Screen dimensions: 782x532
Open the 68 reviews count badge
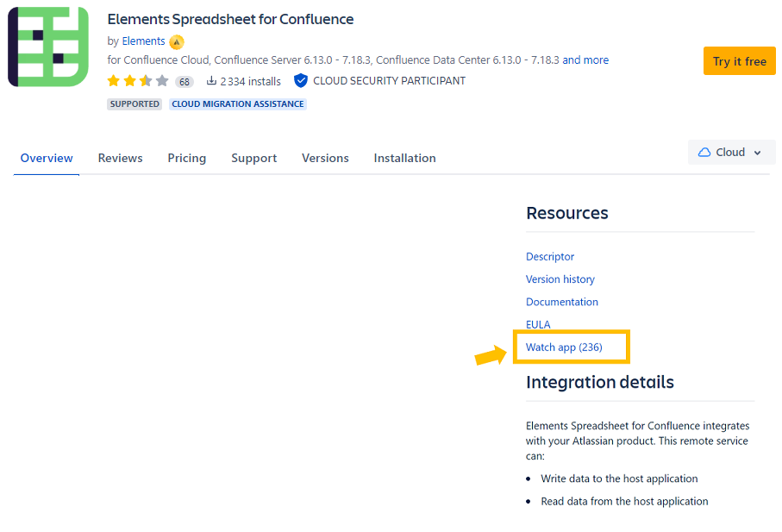point(185,82)
